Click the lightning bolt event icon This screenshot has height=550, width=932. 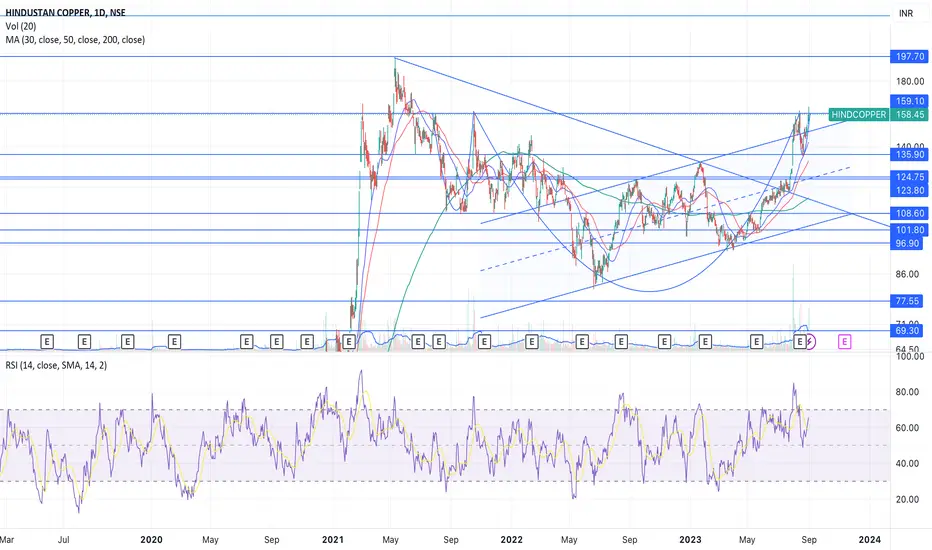[810, 342]
